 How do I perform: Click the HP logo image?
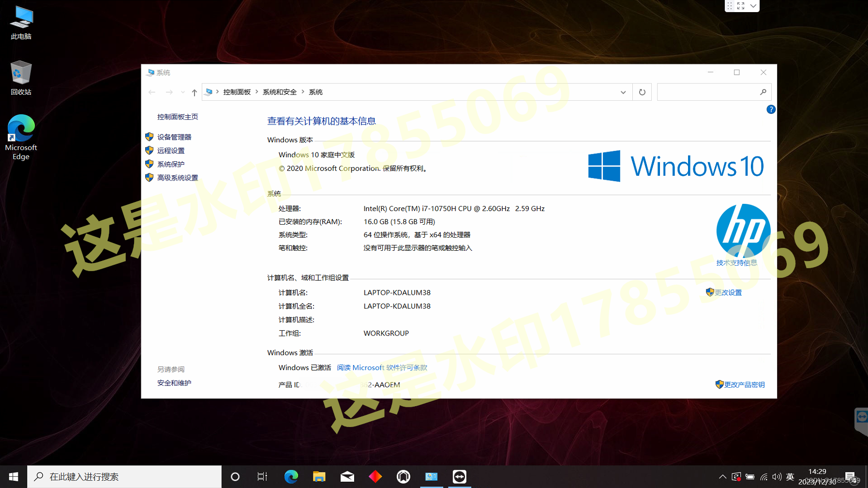pos(743,230)
